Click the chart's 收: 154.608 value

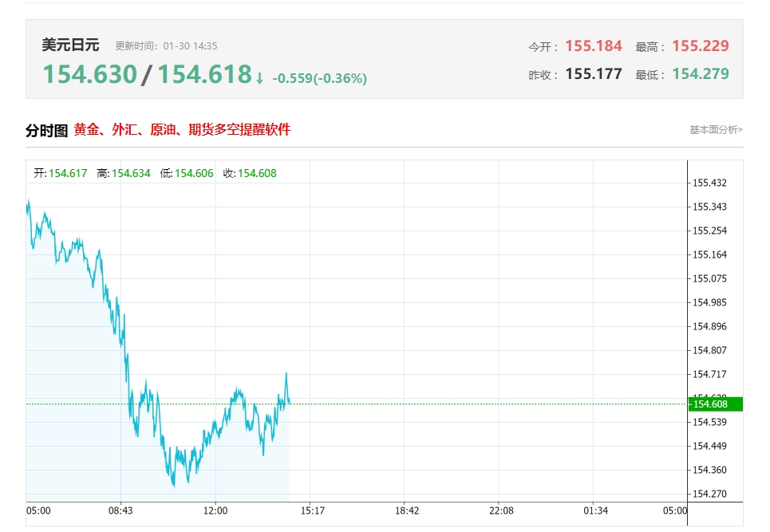coord(257,173)
